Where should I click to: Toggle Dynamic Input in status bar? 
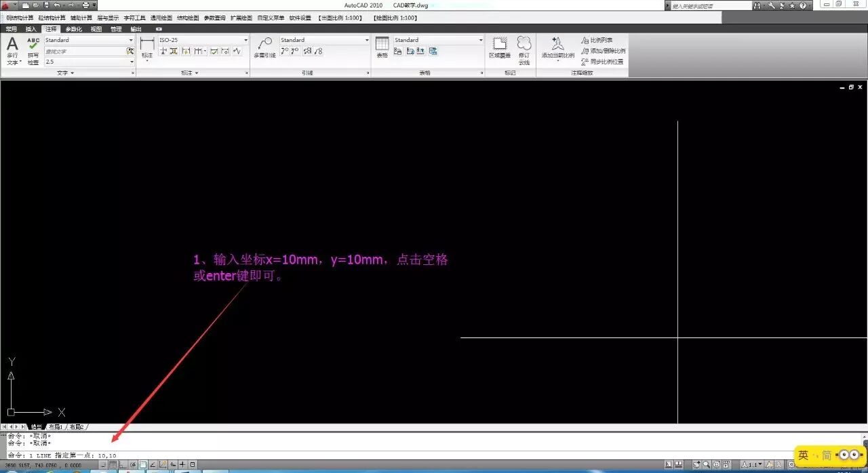tap(173, 464)
